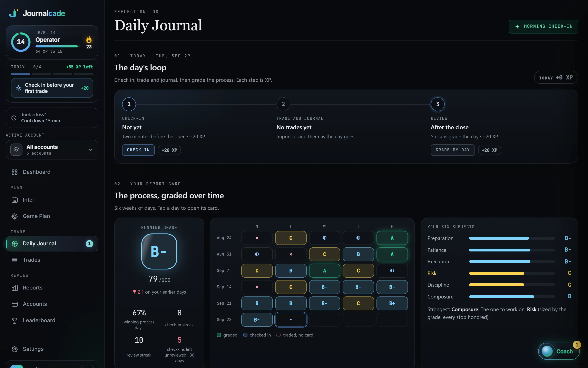This screenshot has width=588, height=368.
Task: Click the sun icon on check-in card
Action: point(18,88)
